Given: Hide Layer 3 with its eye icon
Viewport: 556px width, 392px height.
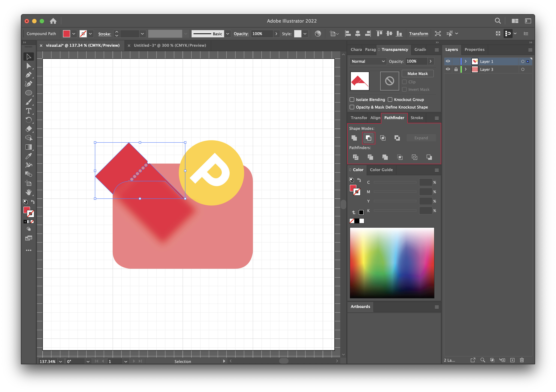Looking at the screenshot, I should [x=448, y=69].
